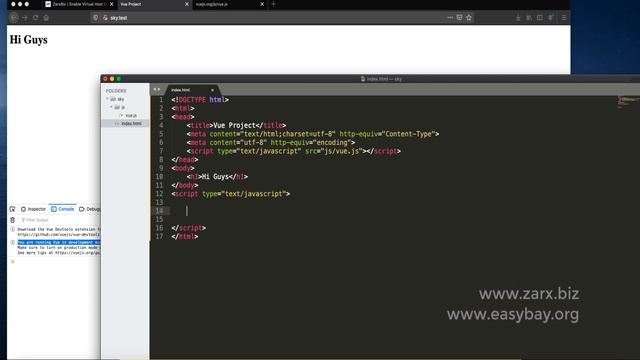Open the Firefox home page
The image size is (640, 360).
pos(46,18)
